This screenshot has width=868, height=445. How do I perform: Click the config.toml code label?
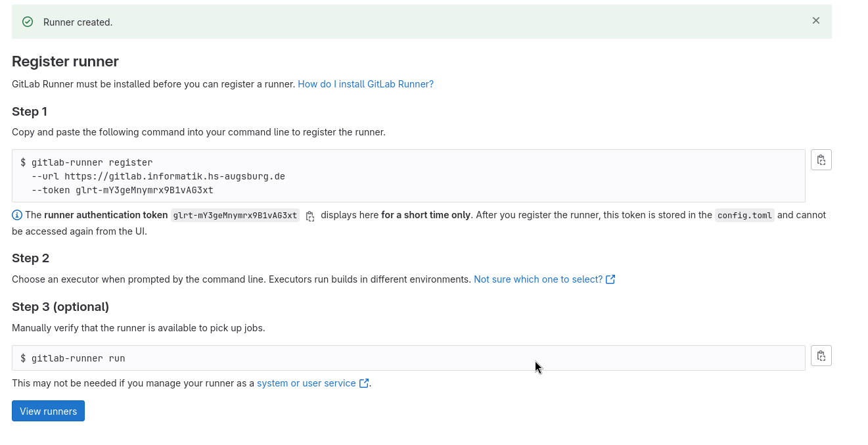[x=744, y=216]
